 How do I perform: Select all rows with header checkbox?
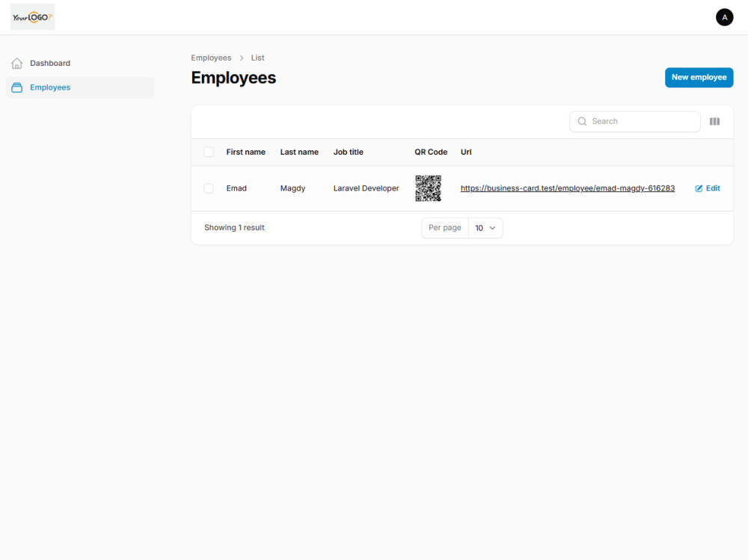tap(209, 152)
